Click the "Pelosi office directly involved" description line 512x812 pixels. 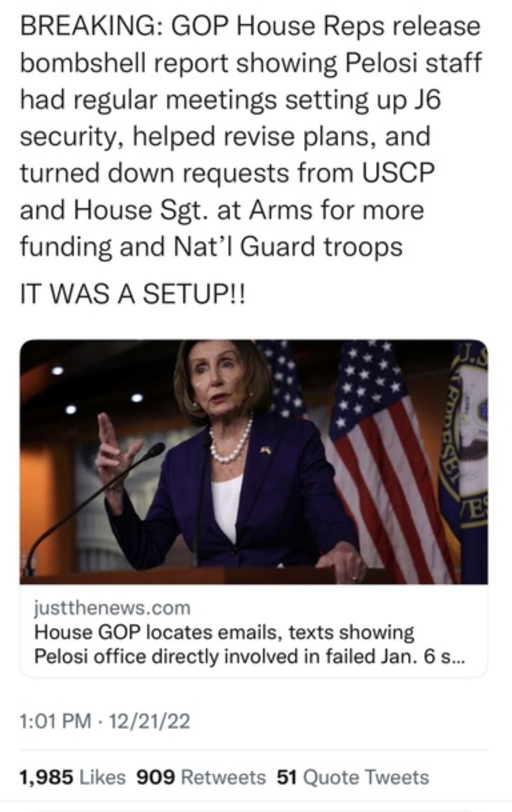click(x=249, y=656)
